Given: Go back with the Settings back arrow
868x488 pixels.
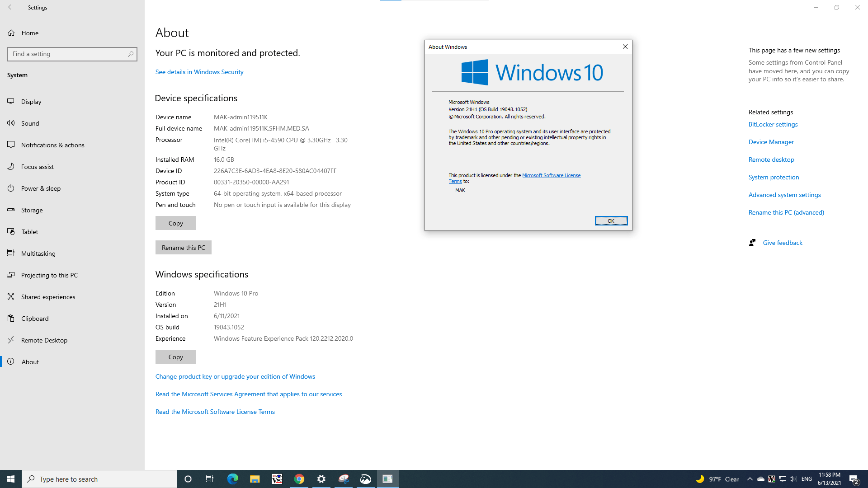Looking at the screenshot, I should 11,7.
